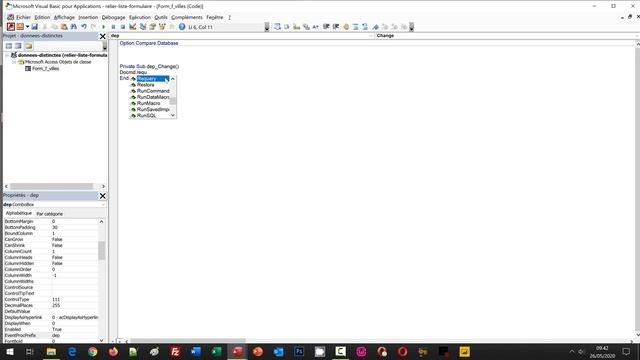Screen dimensions: 640x360
Task: Open the Insertion menu
Action: click(88, 17)
